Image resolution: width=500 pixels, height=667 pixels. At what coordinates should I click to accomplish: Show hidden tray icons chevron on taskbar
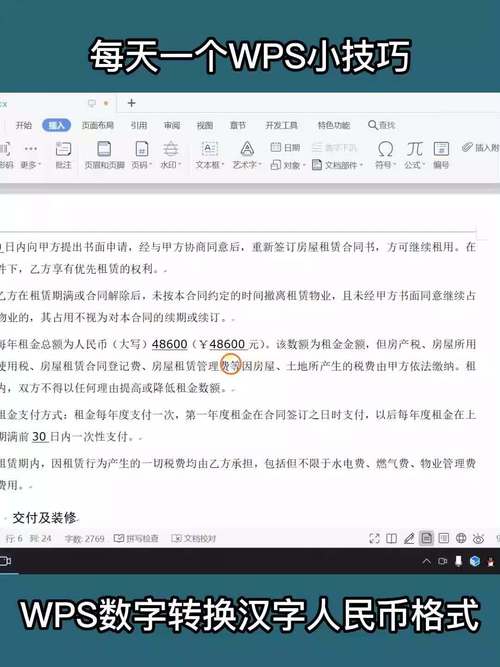point(426,562)
